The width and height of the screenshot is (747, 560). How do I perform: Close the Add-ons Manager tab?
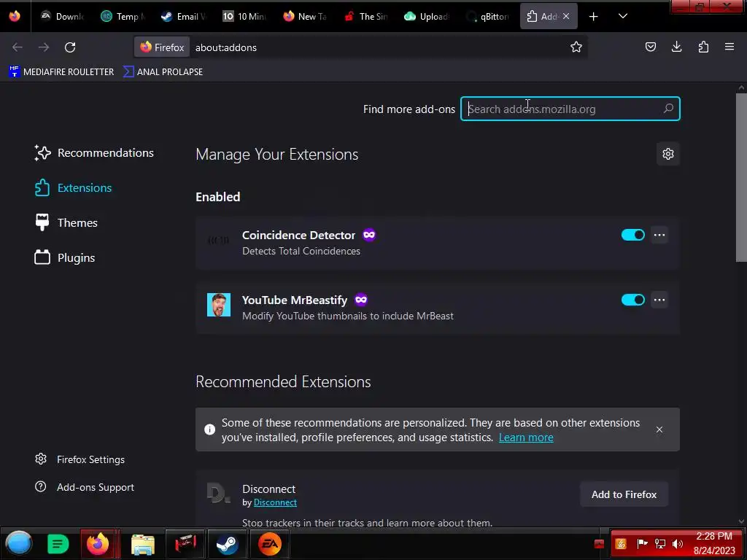pos(566,16)
